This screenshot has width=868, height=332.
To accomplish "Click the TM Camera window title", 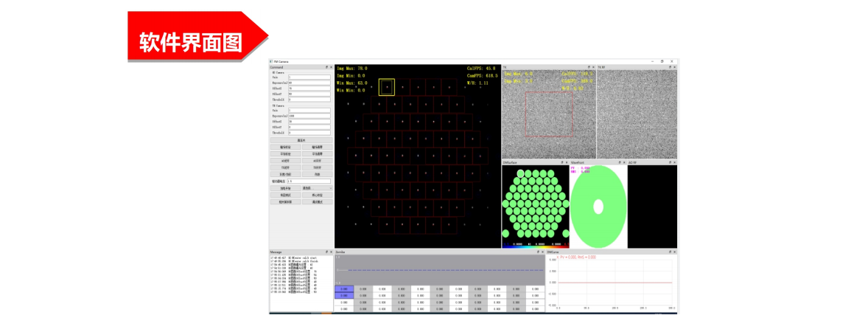I will (281, 61).
